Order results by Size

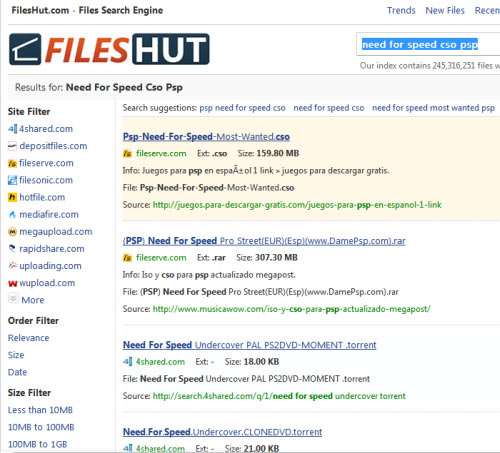(16, 355)
